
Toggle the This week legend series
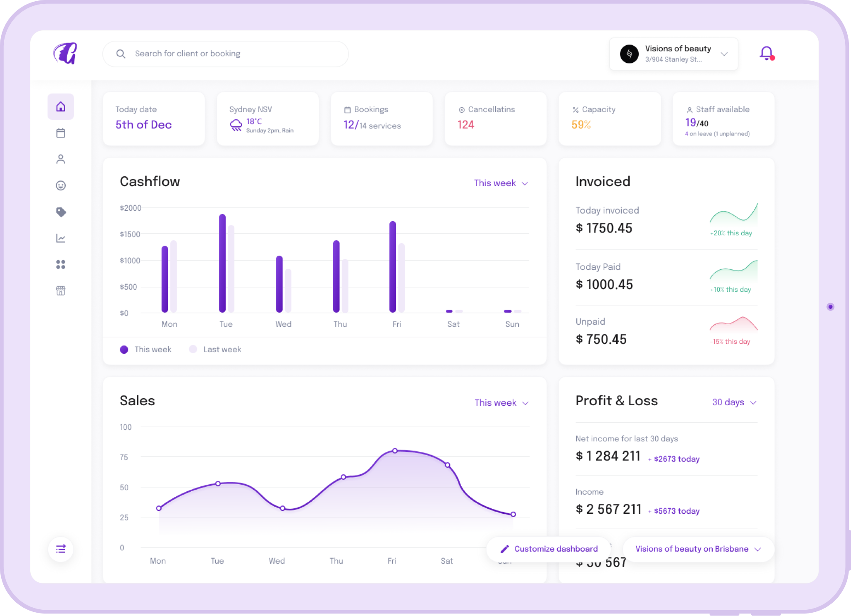145,350
